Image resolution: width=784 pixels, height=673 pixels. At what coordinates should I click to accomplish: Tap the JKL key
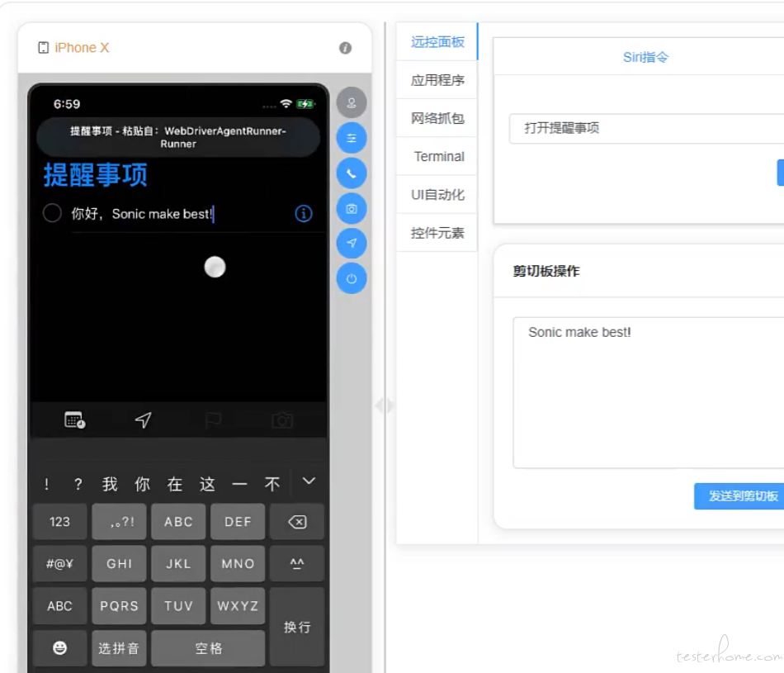(x=178, y=563)
